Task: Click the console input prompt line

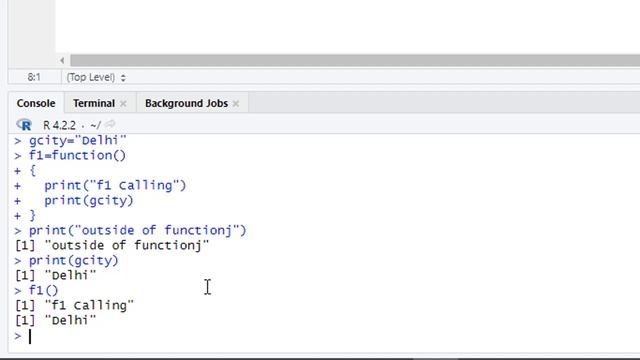Action: pos(322,336)
